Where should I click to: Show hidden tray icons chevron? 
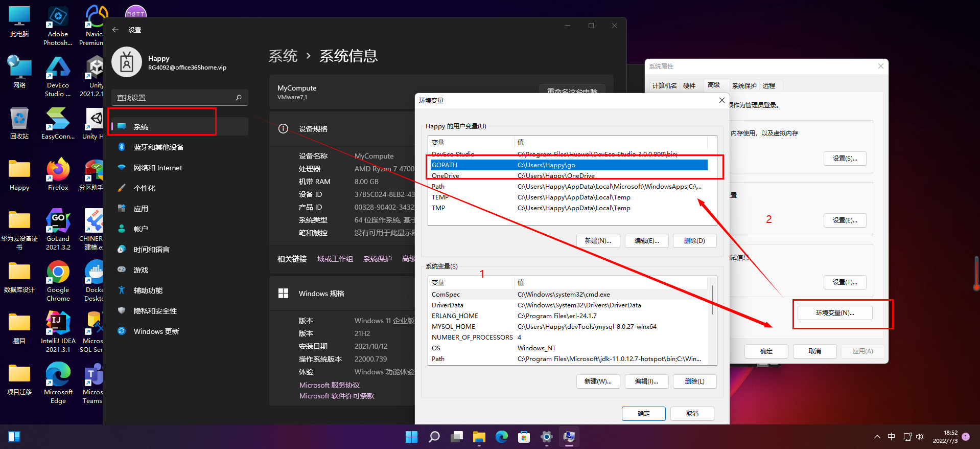point(877,437)
